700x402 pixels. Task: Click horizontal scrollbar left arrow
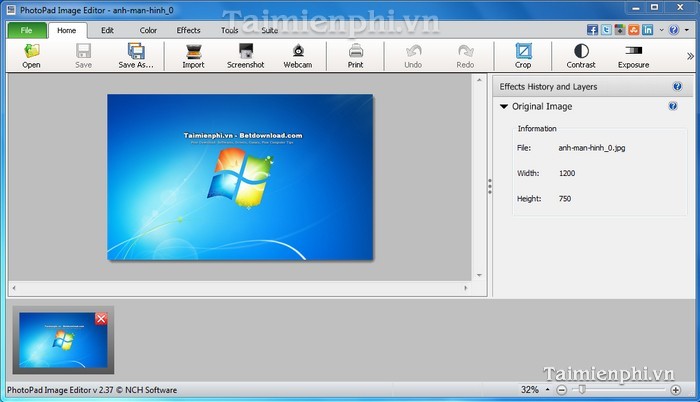(x=14, y=288)
